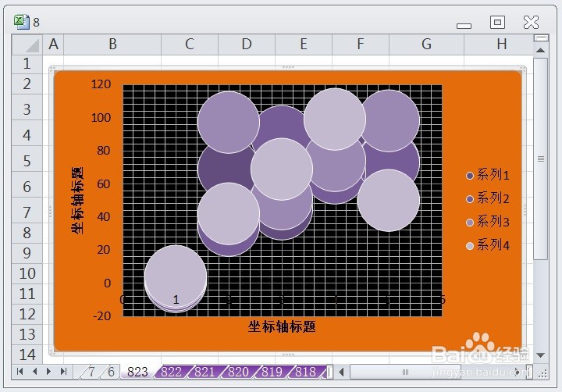The width and height of the screenshot is (562, 392).
Task: Switch to sheet tab 821
Action: [x=205, y=372]
